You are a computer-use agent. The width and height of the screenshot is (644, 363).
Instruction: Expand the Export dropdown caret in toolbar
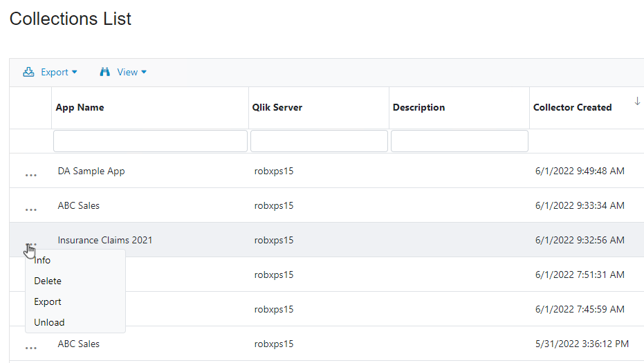click(x=75, y=72)
